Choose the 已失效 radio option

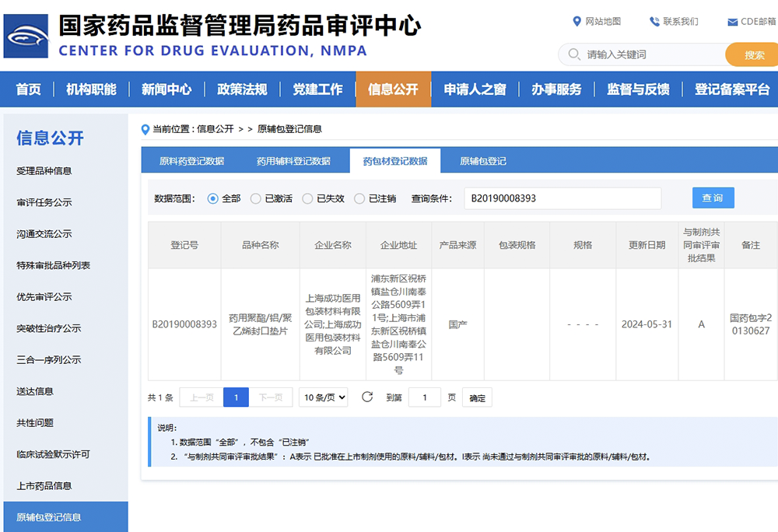coord(308,198)
